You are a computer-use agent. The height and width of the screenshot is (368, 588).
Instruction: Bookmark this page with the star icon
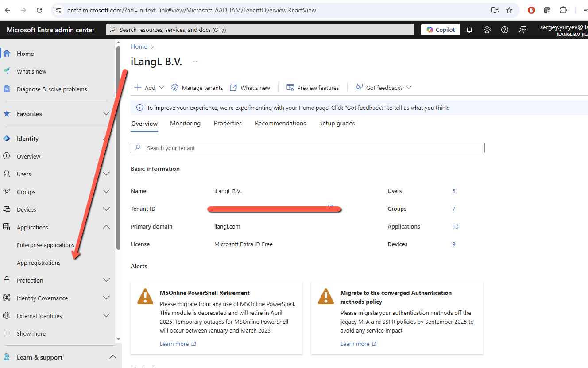(x=509, y=10)
